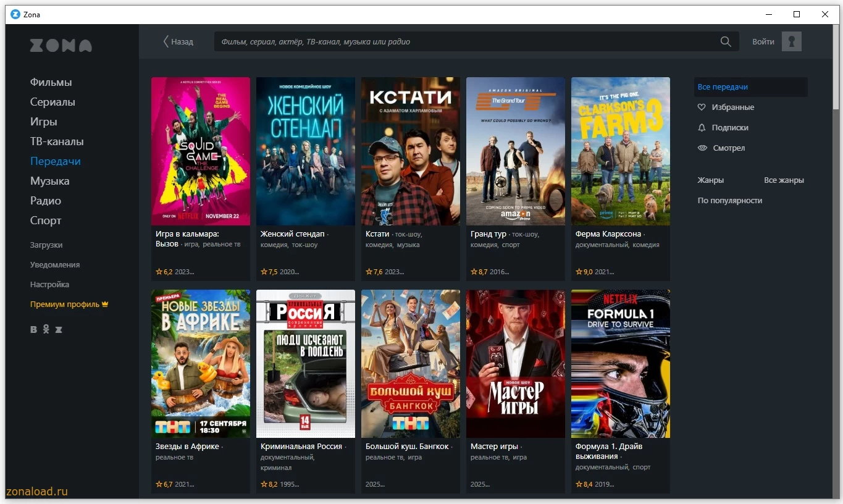Open the По популярности sort dropdown
The image size is (843, 504).
(730, 201)
